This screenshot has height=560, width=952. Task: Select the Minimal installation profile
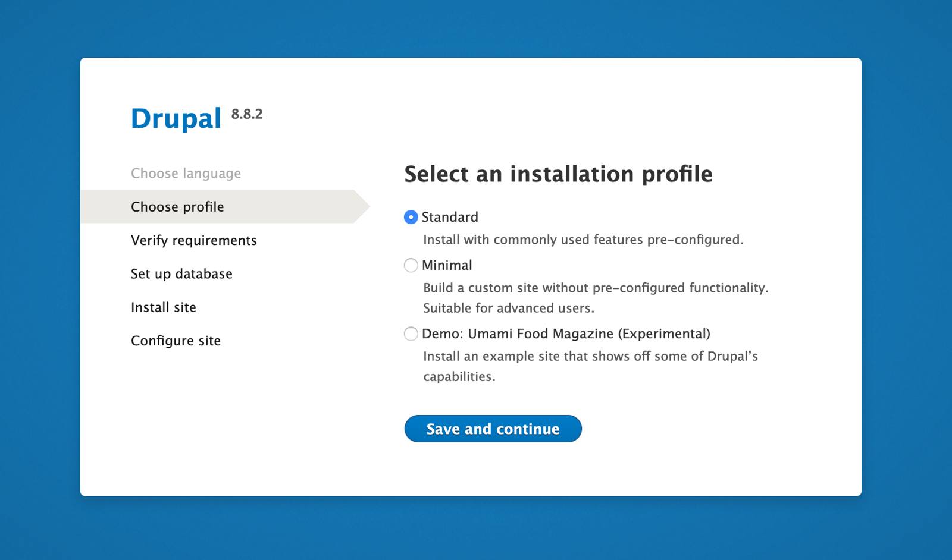click(411, 265)
